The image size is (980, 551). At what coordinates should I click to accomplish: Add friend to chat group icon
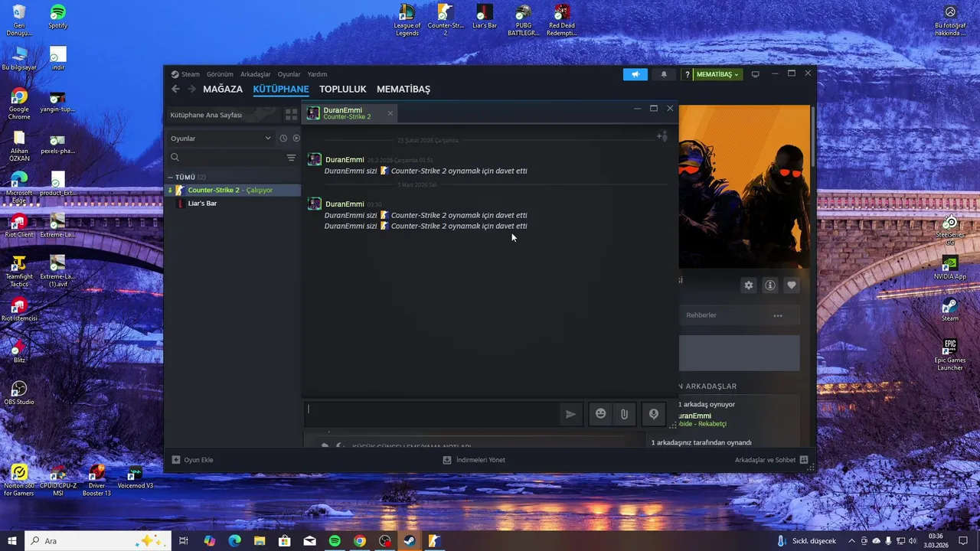(x=662, y=136)
